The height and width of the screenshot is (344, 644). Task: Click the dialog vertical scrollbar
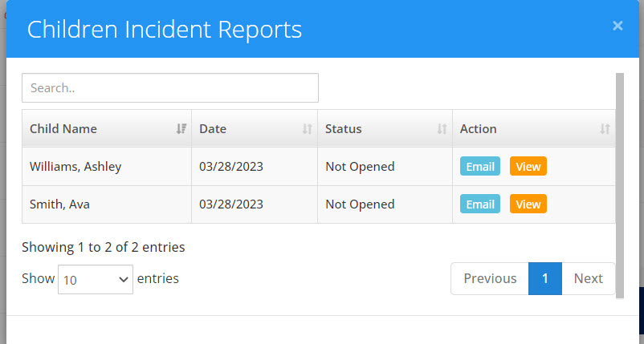(620, 186)
